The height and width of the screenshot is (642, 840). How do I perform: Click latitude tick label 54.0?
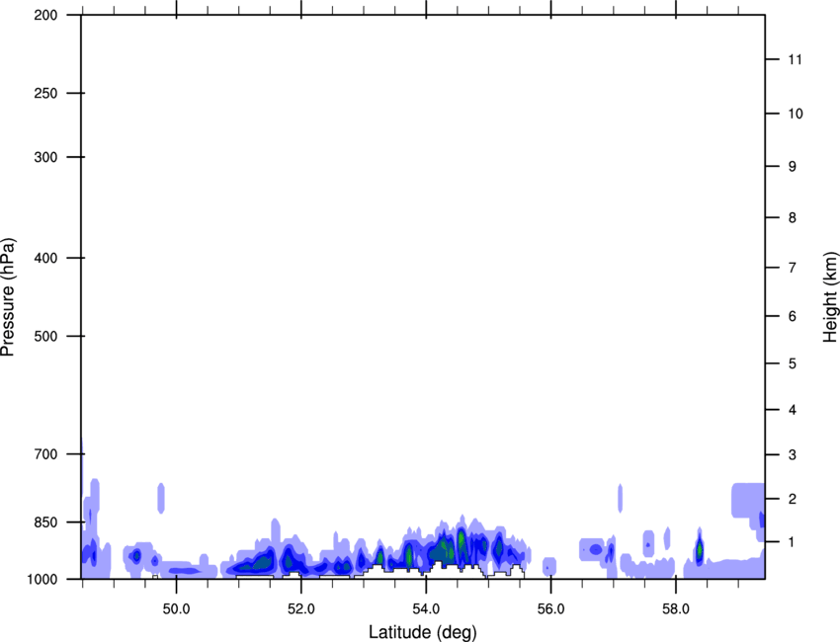(426, 609)
